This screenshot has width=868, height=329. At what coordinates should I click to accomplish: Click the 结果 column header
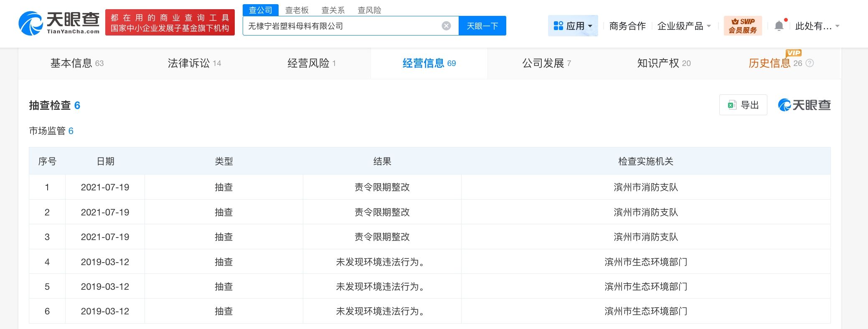click(382, 162)
